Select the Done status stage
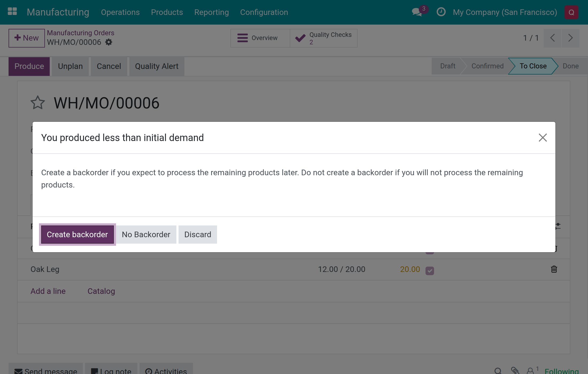588x374 pixels. (x=571, y=66)
